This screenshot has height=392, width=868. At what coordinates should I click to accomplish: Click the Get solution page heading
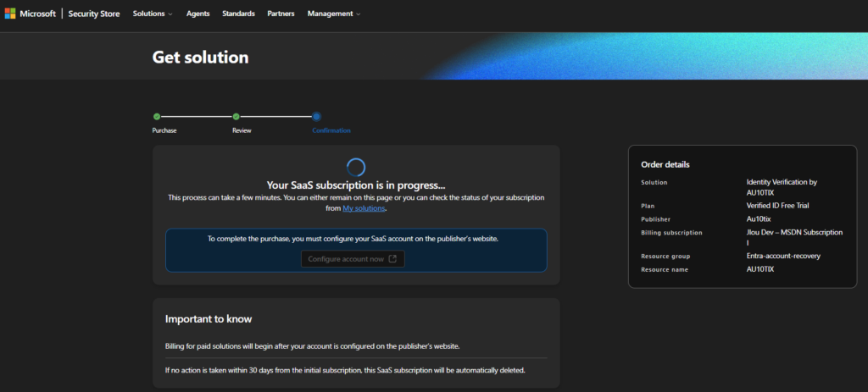200,57
